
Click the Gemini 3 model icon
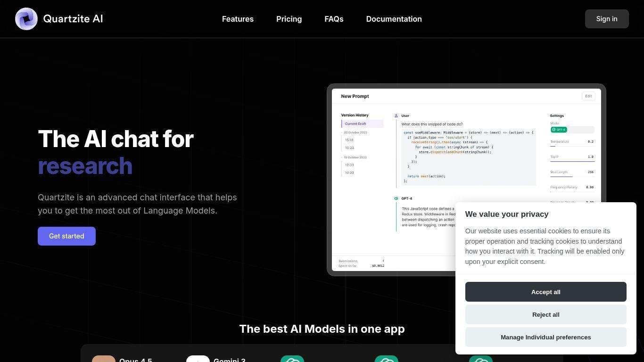coord(198,359)
